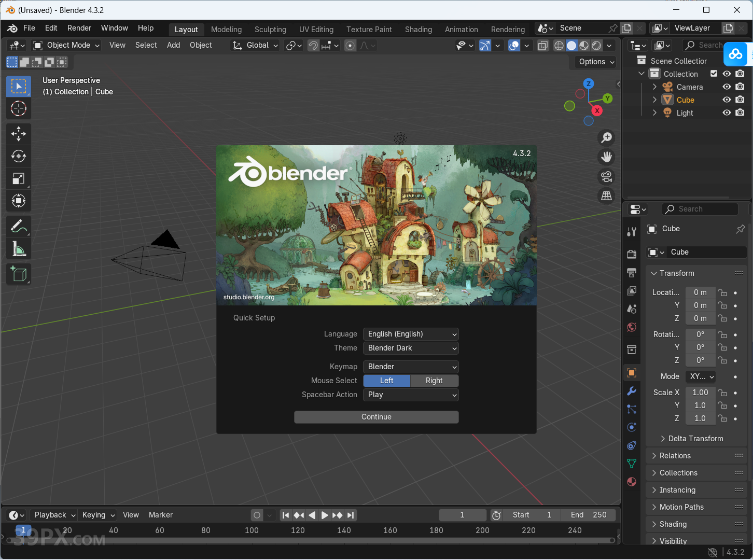Select the Annotate tool
Screen dimensions: 753x560
[x=18, y=226]
